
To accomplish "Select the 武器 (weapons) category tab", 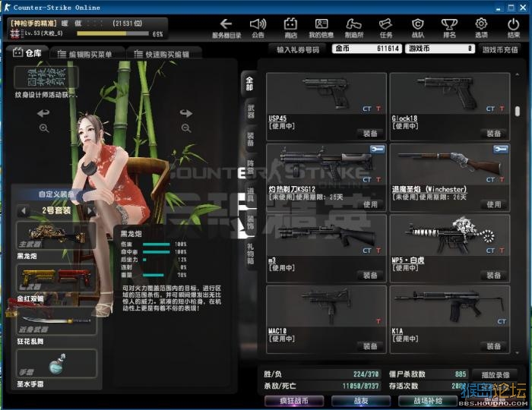I will click(x=251, y=112).
